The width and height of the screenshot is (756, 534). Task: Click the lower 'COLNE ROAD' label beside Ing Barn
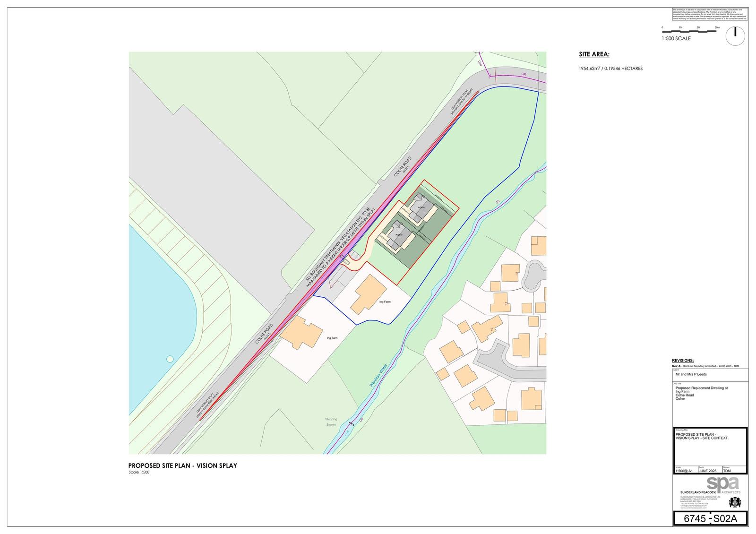pyautogui.click(x=265, y=334)
